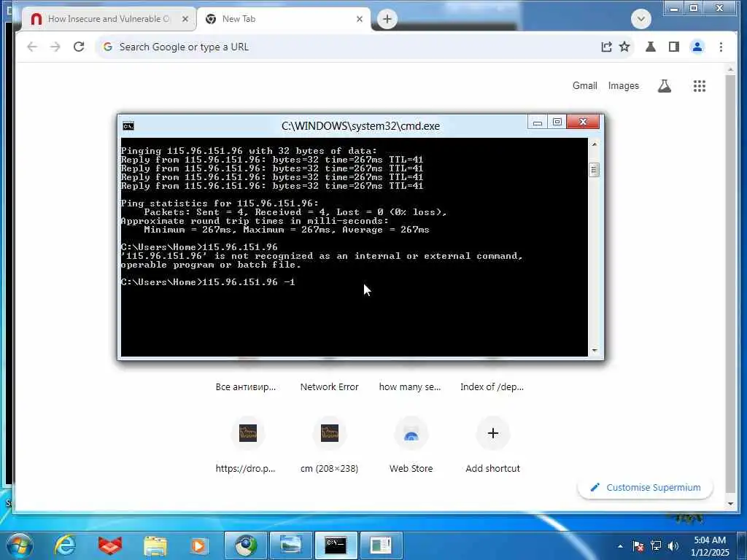Switch to the cmd taskbar button
This screenshot has height=560, width=747.
(x=336, y=545)
